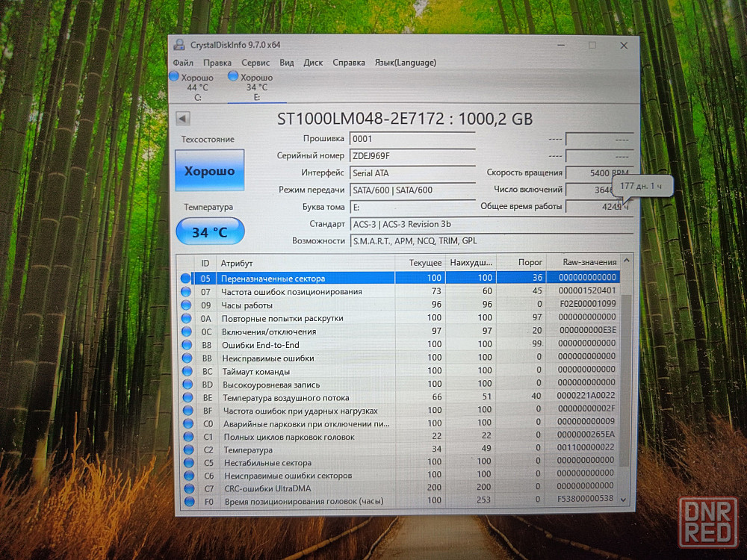Open the Файл menu
Screen dimensions: 747x560
pyautogui.click(x=183, y=63)
